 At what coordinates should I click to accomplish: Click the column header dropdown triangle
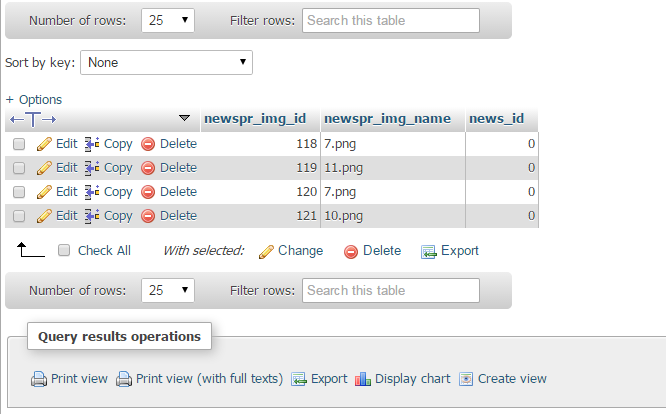tap(184, 118)
